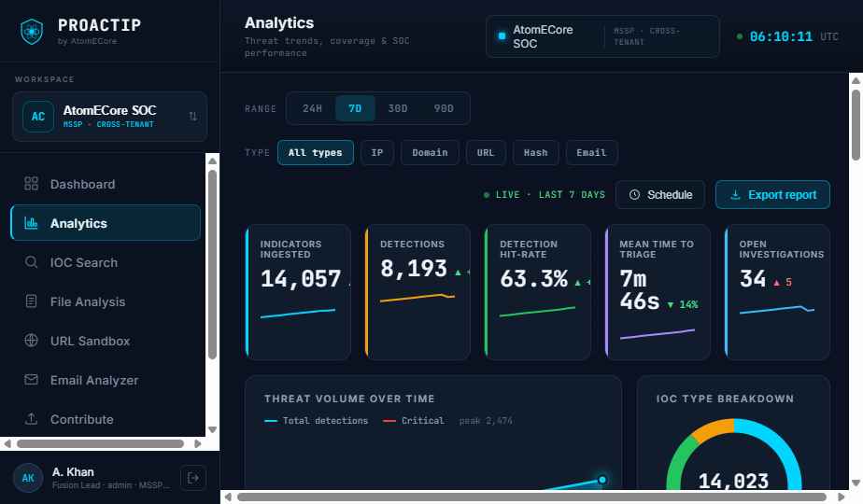Image resolution: width=863 pixels, height=504 pixels.
Task: Open URL Sandbox
Action: (106, 341)
